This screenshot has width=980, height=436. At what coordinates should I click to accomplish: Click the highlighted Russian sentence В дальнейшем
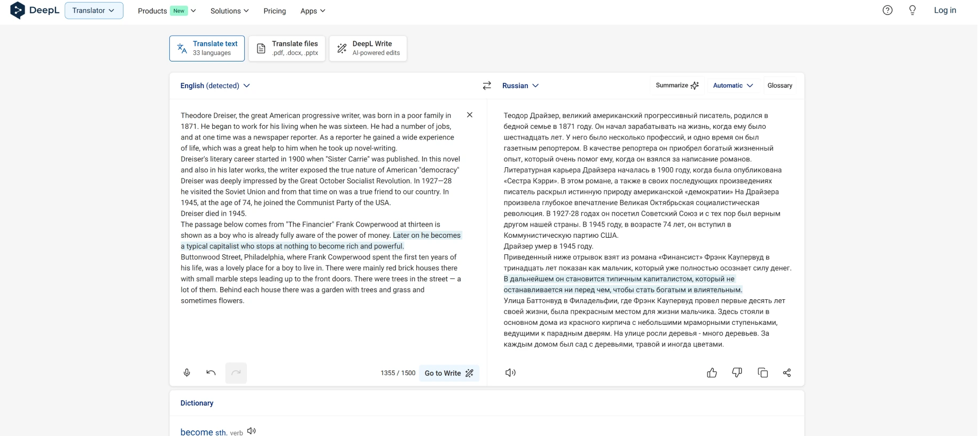[623, 284]
